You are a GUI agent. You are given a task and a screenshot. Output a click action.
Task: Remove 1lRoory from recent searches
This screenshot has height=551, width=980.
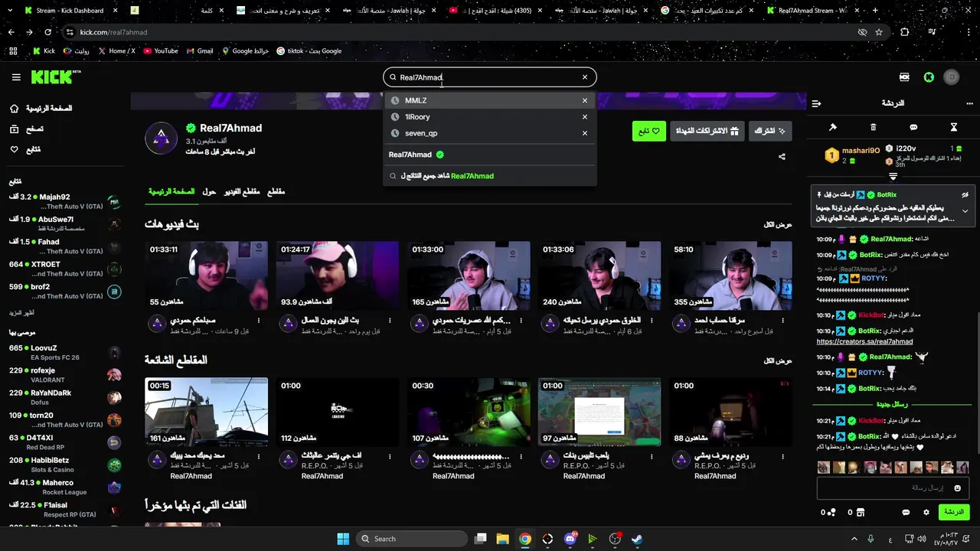(585, 117)
